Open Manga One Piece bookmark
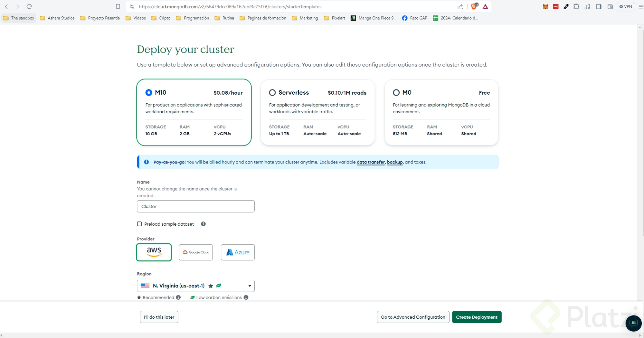Image resolution: width=644 pixels, height=338 pixels. pyautogui.click(x=374, y=18)
